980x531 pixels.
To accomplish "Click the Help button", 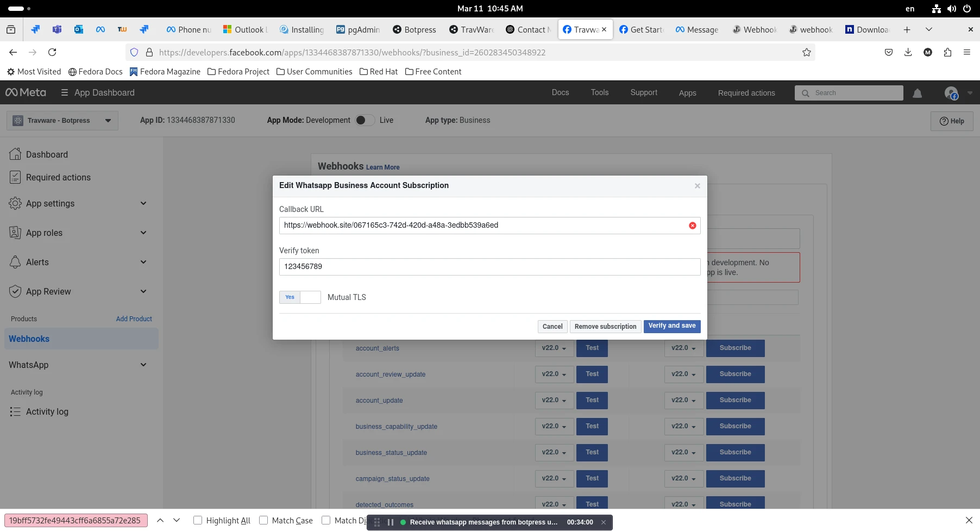I will point(952,121).
